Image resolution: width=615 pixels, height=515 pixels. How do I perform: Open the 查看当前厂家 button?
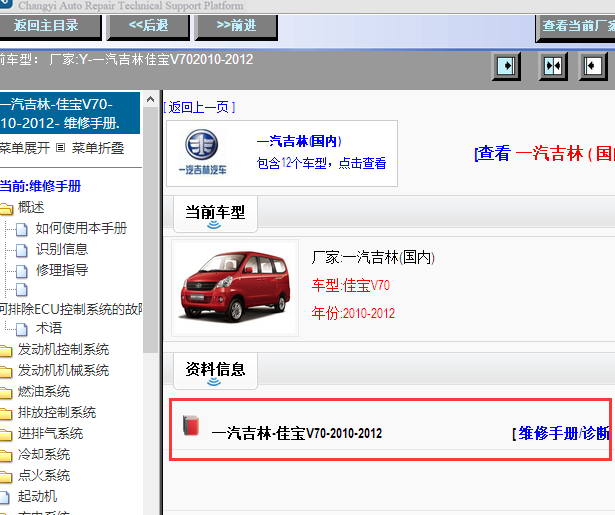pyautogui.click(x=575, y=27)
